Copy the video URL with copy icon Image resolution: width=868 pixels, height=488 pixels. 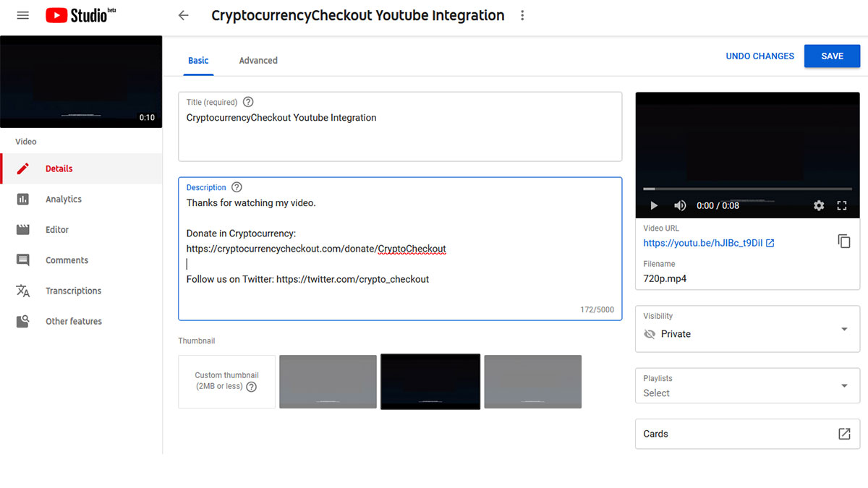[x=844, y=241]
